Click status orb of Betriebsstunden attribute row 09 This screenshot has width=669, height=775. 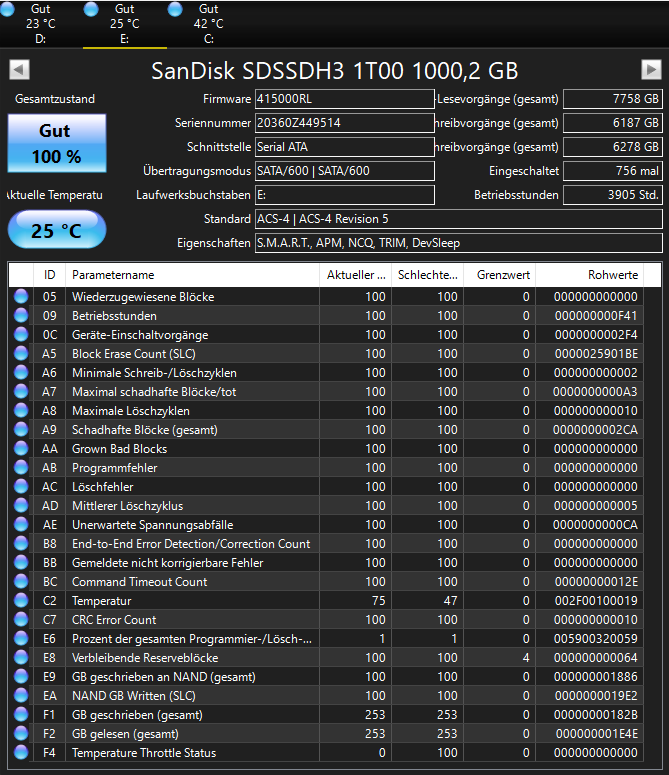click(21, 315)
